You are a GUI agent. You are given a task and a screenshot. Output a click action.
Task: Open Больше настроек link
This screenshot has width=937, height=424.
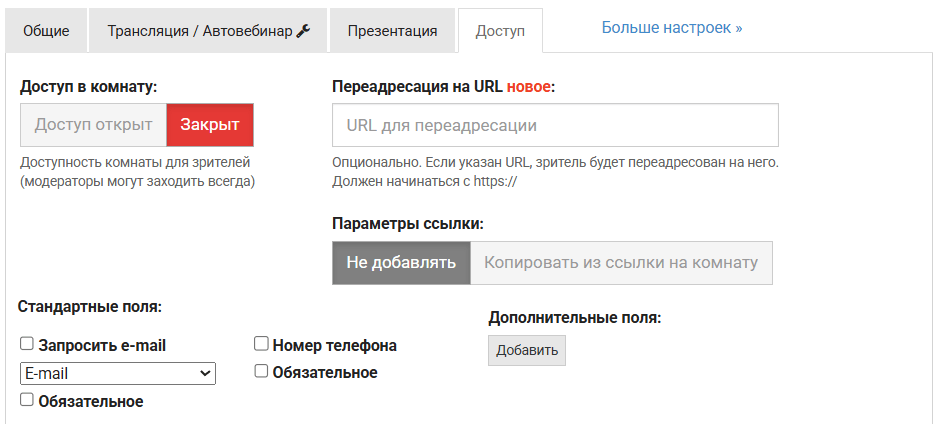click(x=672, y=27)
